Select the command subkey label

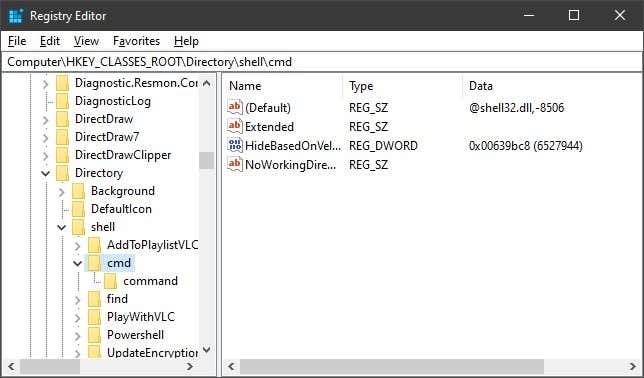(150, 281)
